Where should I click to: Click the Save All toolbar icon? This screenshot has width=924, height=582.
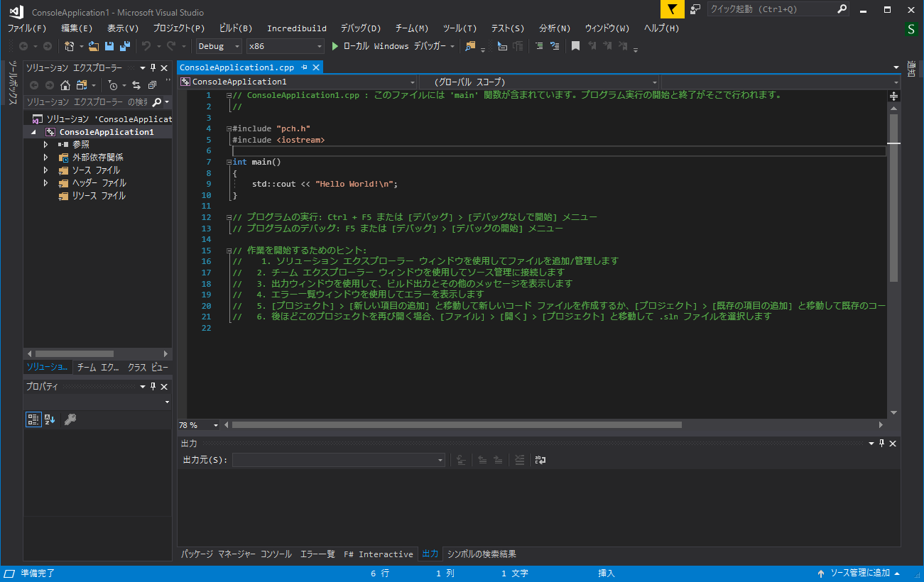[124, 45]
